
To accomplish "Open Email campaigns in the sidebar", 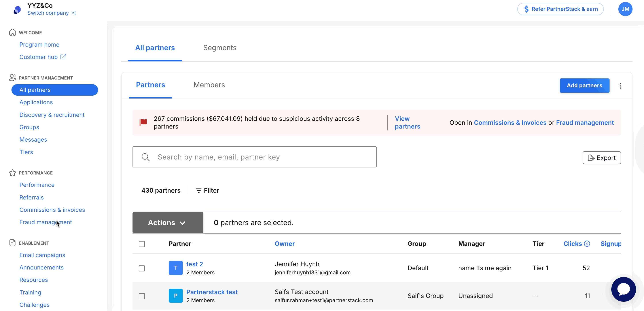I will [42, 255].
